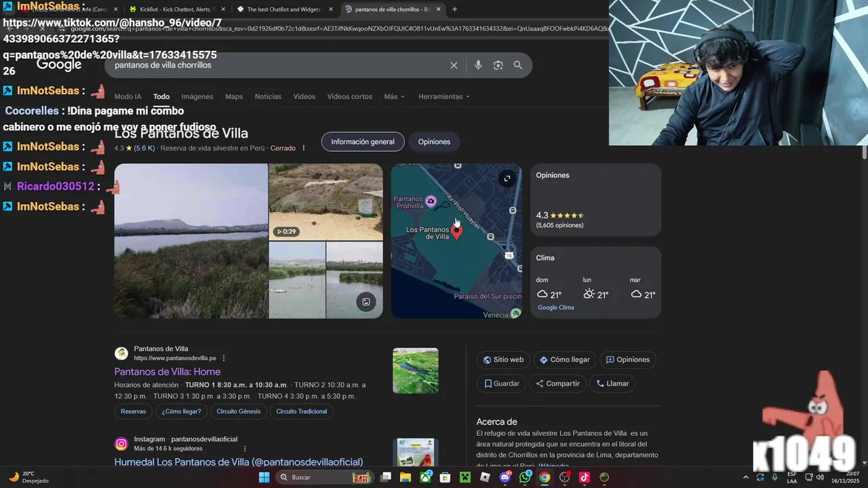The height and width of the screenshot is (488, 868).
Task: Open a new browser tab
Action: tap(454, 9)
